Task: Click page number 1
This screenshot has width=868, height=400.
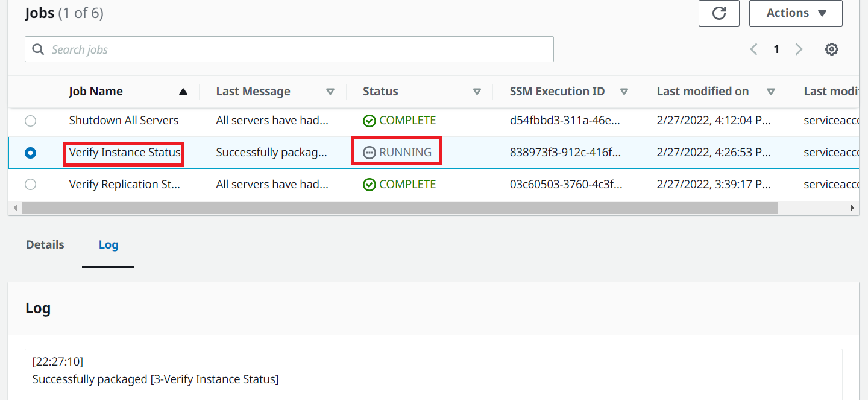Action: click(776, 49)
